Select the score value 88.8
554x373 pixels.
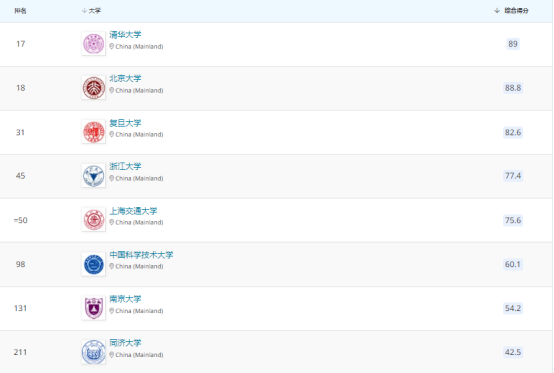click(513, 88)
